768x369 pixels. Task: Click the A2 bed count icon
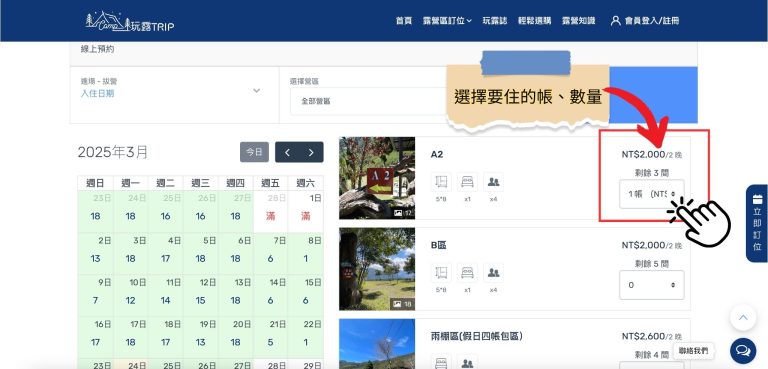click(x=467, y=182)
